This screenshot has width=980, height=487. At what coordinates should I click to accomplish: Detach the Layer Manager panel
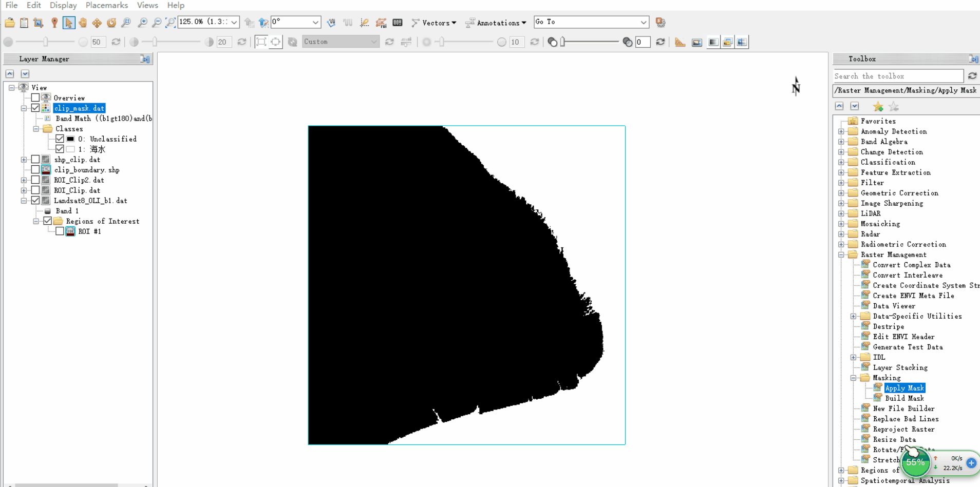[x=145, y=59]
